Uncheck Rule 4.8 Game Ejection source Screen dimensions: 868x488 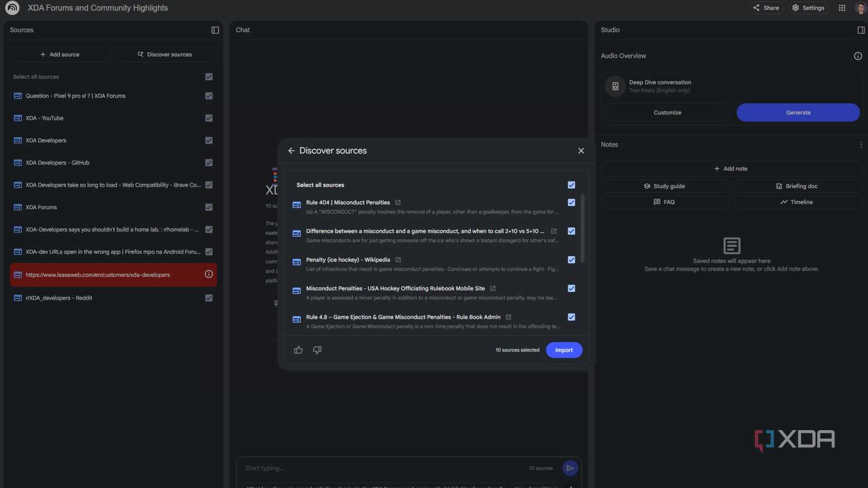[571, 317]
